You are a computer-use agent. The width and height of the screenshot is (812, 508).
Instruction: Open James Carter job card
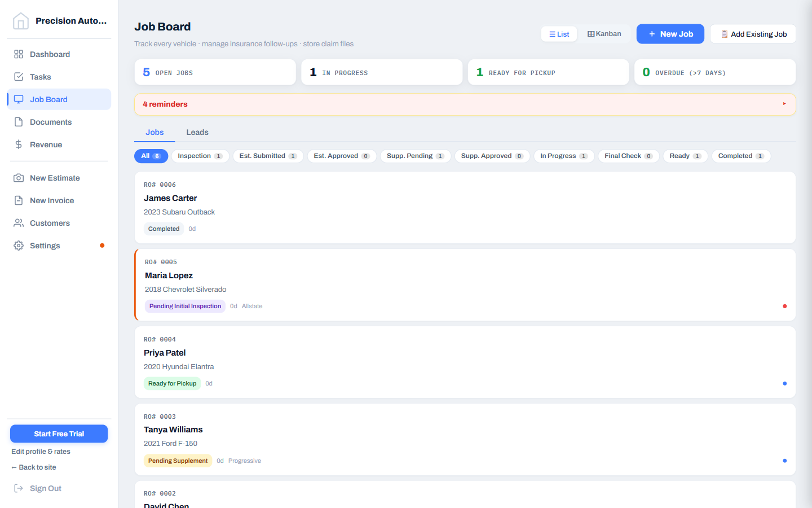coord(465,207)
